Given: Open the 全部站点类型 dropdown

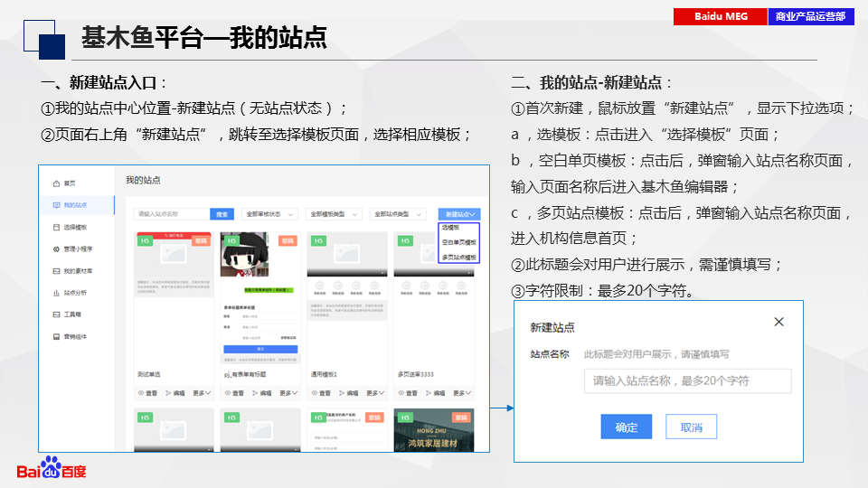Looking at the screenshot, I should [398, 214].
